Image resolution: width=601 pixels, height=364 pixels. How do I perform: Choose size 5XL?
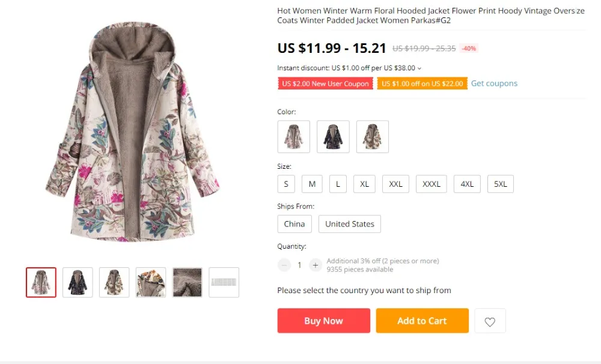500,184
